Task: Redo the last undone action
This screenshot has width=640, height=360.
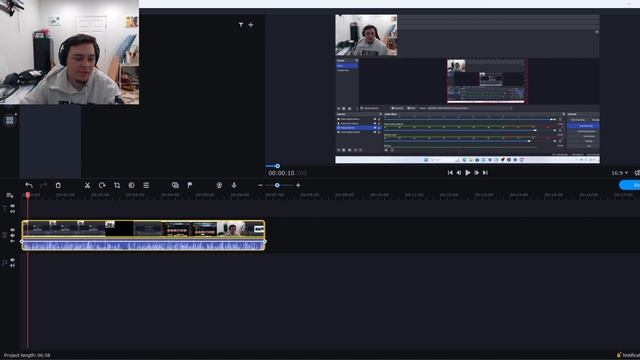Action: (43, 185)
